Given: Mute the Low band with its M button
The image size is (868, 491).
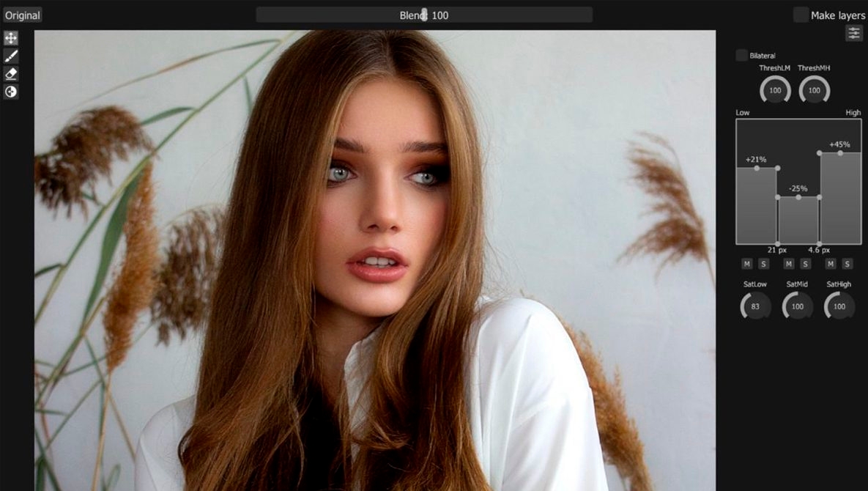Looking at the screenshot, I should tap(746, 263).
